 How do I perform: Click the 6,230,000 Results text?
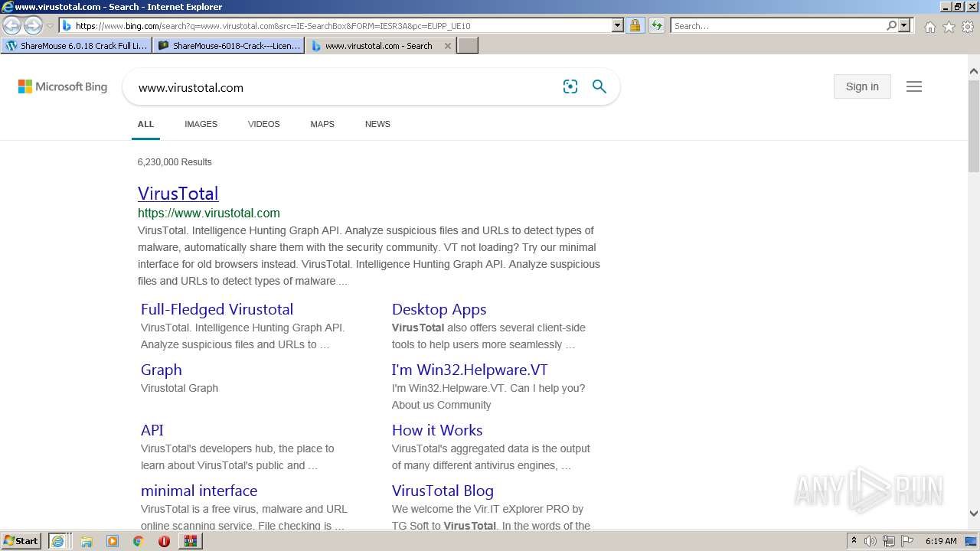[x=175, y=162]
